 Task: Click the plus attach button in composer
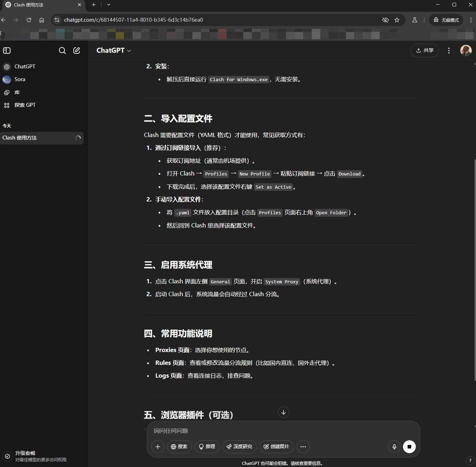click(x=158, y=447)
